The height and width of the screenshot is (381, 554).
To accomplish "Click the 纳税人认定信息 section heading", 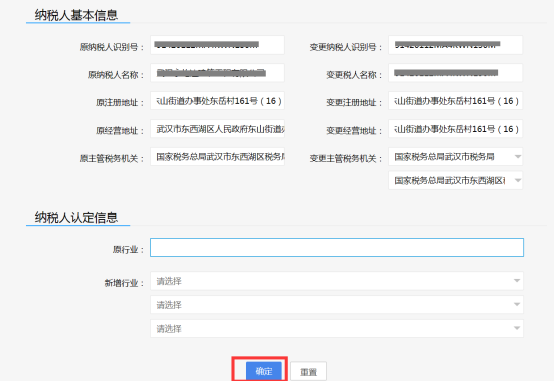I will [76, 217].
